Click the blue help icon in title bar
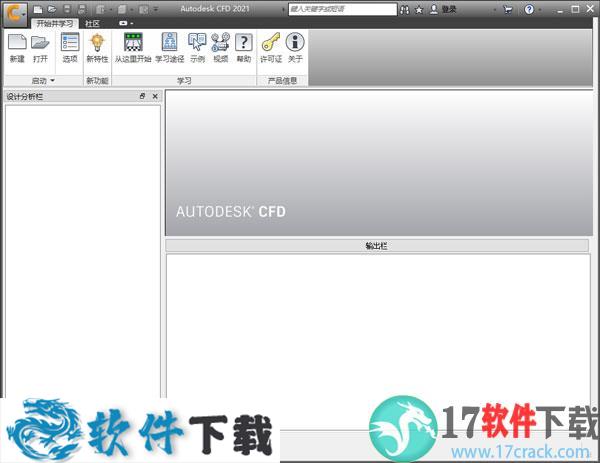Image resolution: width=600 pixels, height=463 pixels. 529,9
